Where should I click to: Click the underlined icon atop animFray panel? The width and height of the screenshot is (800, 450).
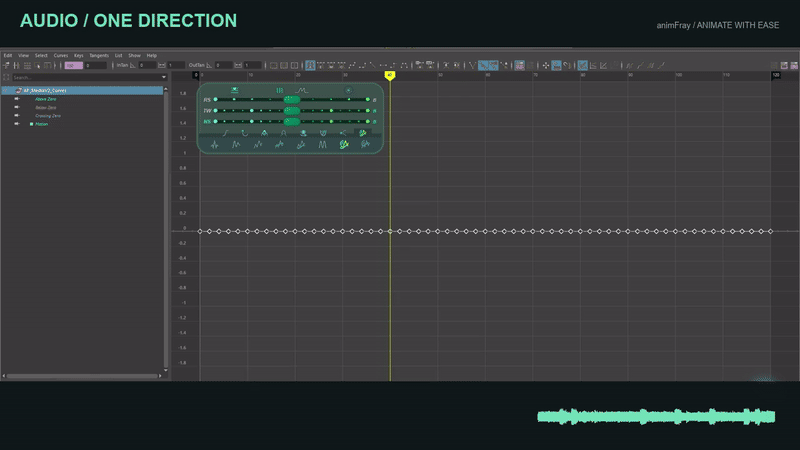234,90
